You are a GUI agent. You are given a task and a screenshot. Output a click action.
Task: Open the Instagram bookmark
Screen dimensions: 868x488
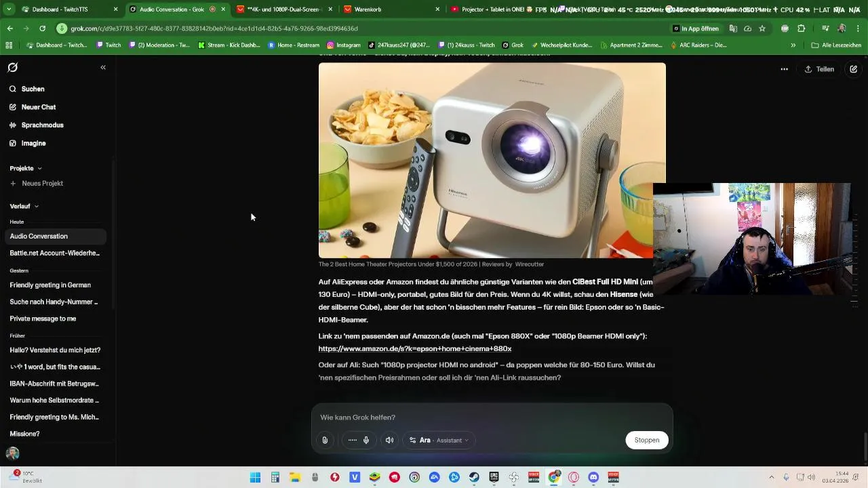point(344,45)
